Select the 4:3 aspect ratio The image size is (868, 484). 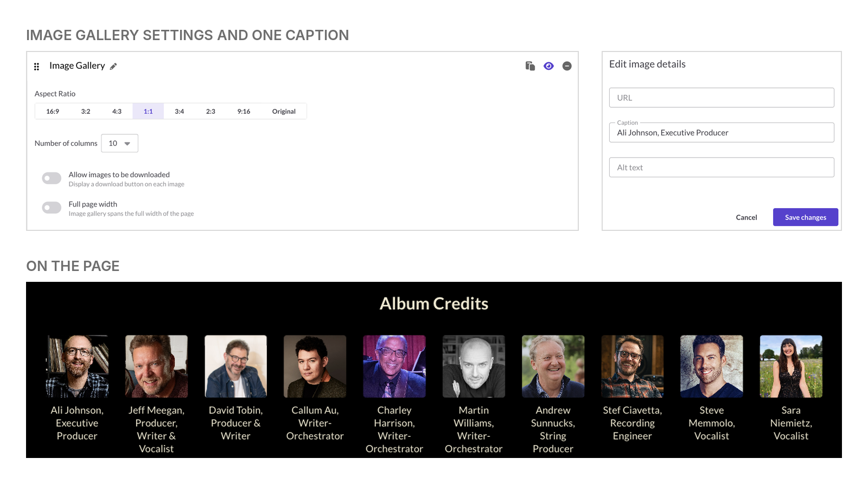pyautogui.click(x=117, y=111)
